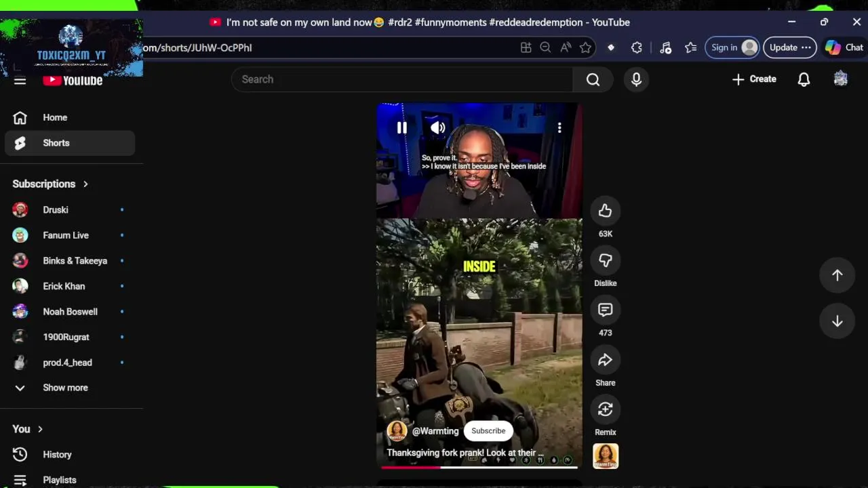Image resolution: width=868 pixels, height=488 pixels.
Task: Open the Fanum Live subscription
Action: pyautogui.click(x=70, y=235)
